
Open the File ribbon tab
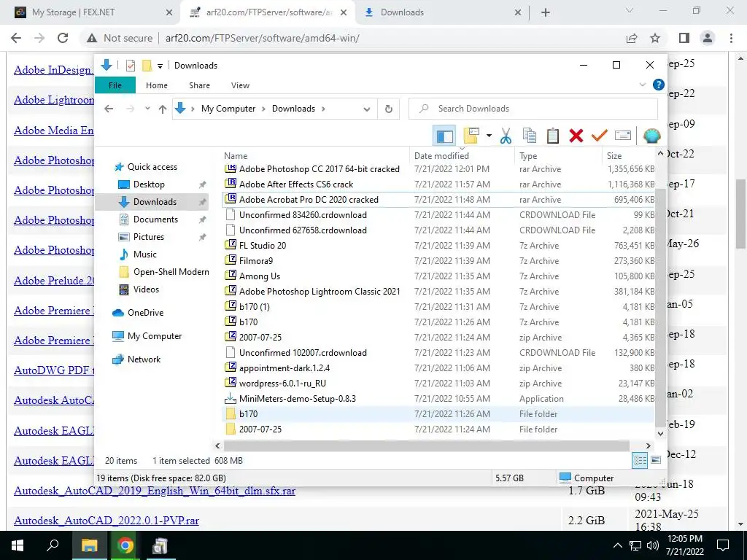[115, 85]
